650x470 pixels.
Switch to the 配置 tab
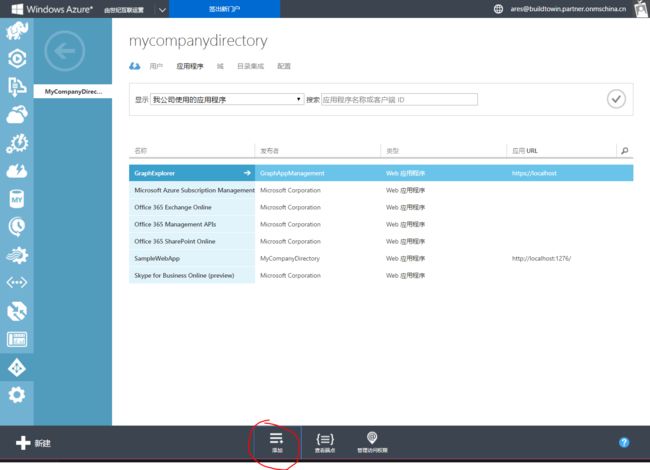[x=284, y=66]
